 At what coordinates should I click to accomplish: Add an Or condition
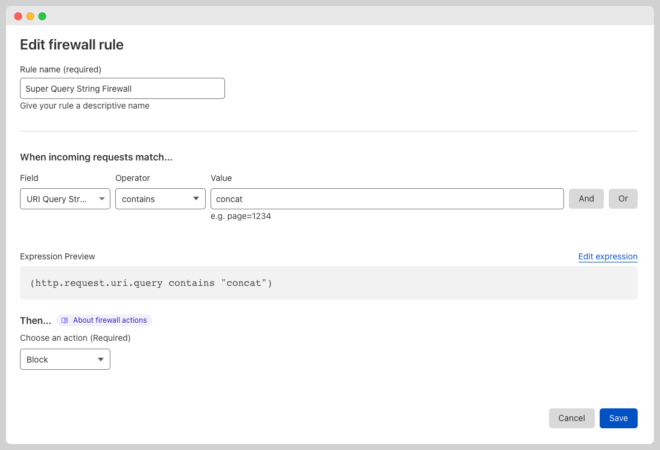coord(623,199)
